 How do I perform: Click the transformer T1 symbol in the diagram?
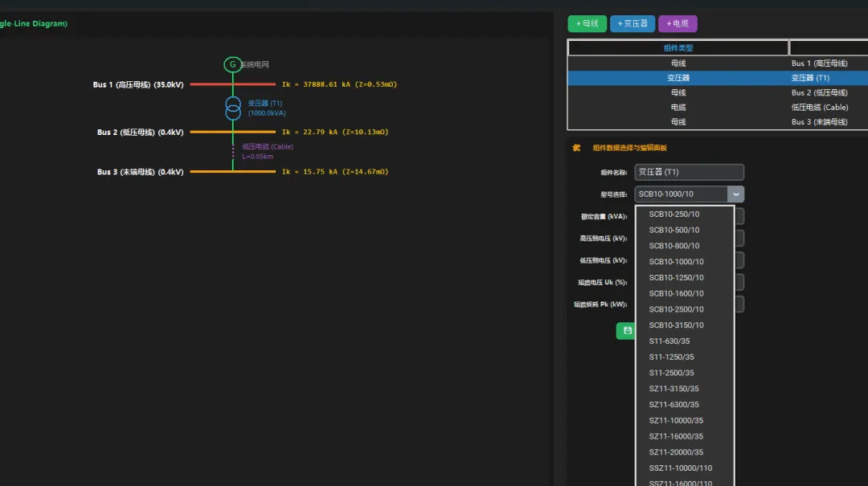pyautogui.click(x=233, y=108)
